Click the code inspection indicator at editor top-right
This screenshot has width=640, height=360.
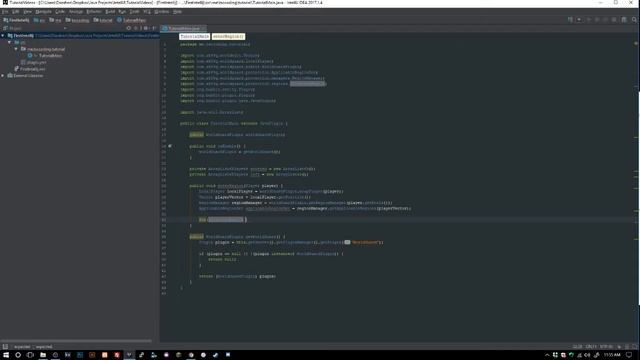point(636,44)
